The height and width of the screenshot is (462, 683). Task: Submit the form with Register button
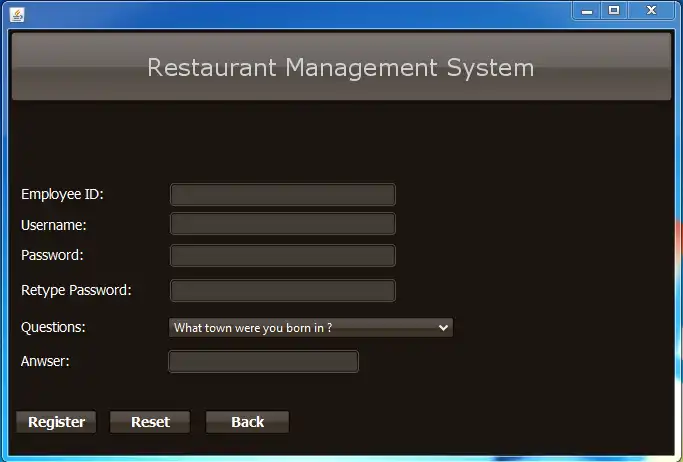coord(56,422)
